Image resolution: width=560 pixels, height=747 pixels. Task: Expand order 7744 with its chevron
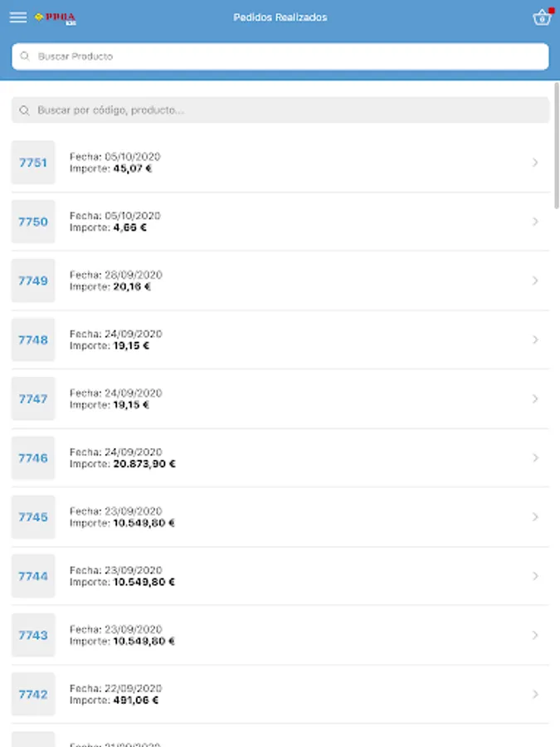pos(535,576)
